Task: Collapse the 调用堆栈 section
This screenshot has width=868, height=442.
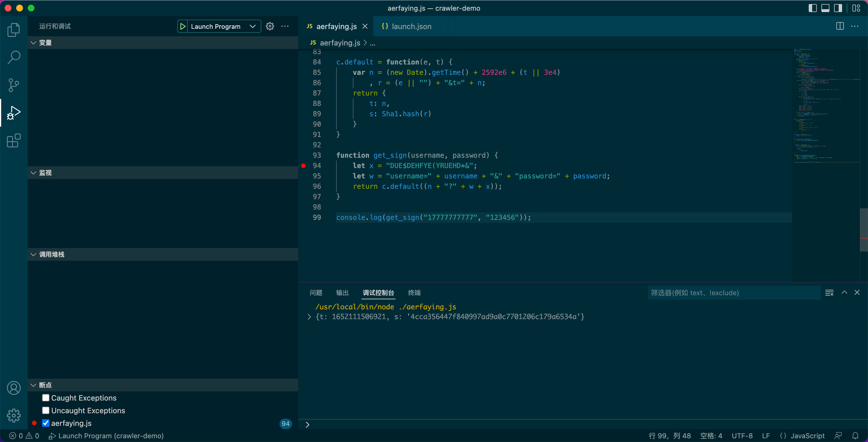Action: 33,254
